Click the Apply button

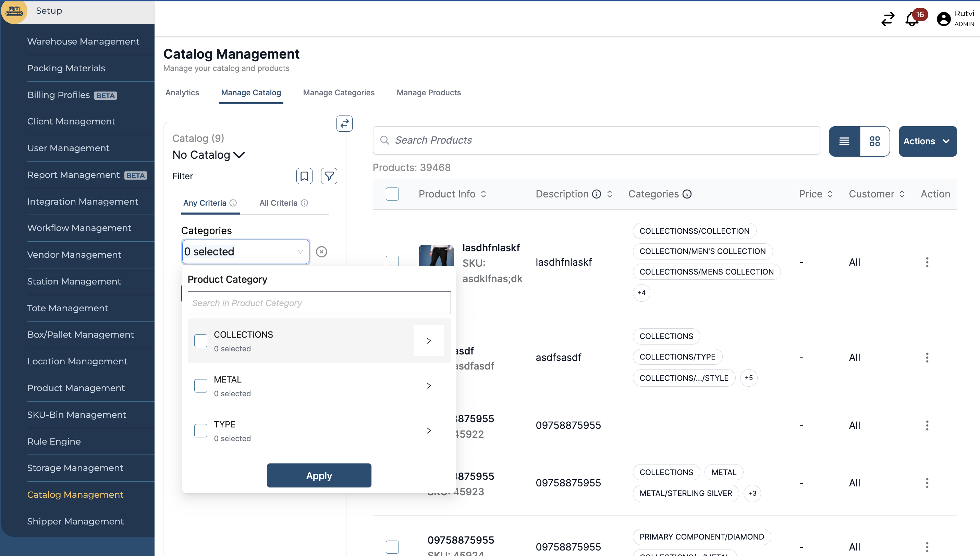click(319, 475)
